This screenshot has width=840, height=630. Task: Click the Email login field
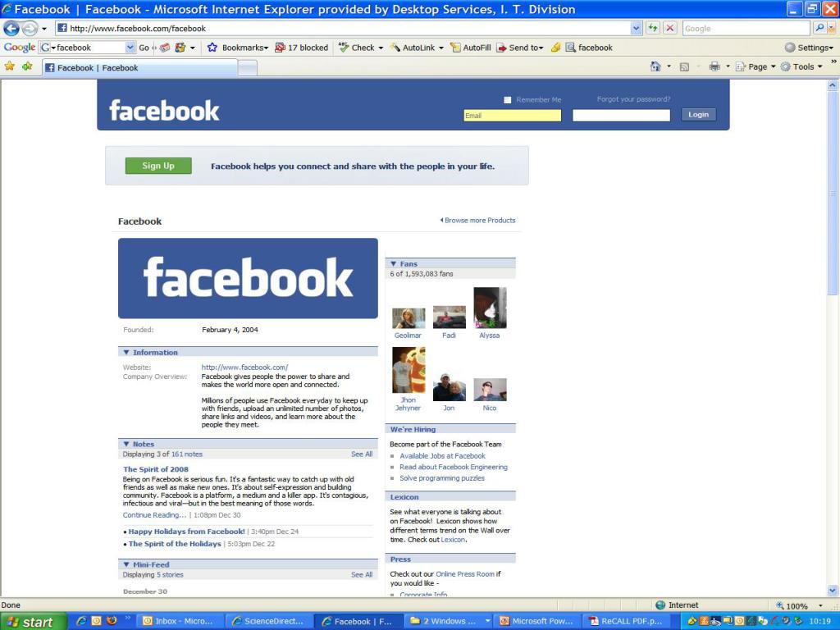(512, 115)
